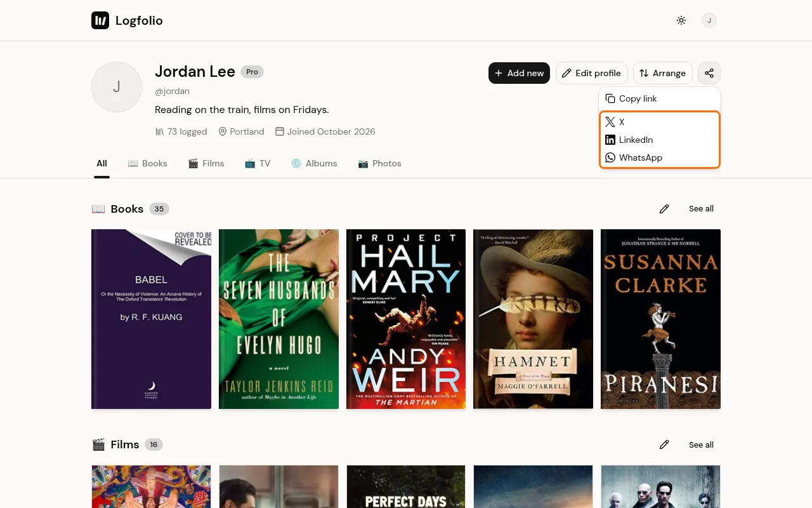Click Jordan Lee's large profile avatar

tap(117, 87)
